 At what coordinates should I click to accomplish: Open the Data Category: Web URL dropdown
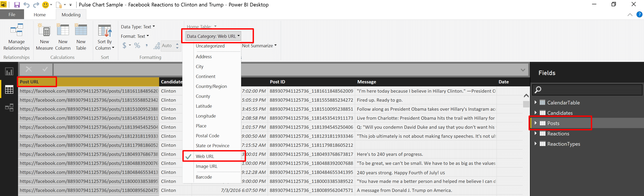(213, 36)
